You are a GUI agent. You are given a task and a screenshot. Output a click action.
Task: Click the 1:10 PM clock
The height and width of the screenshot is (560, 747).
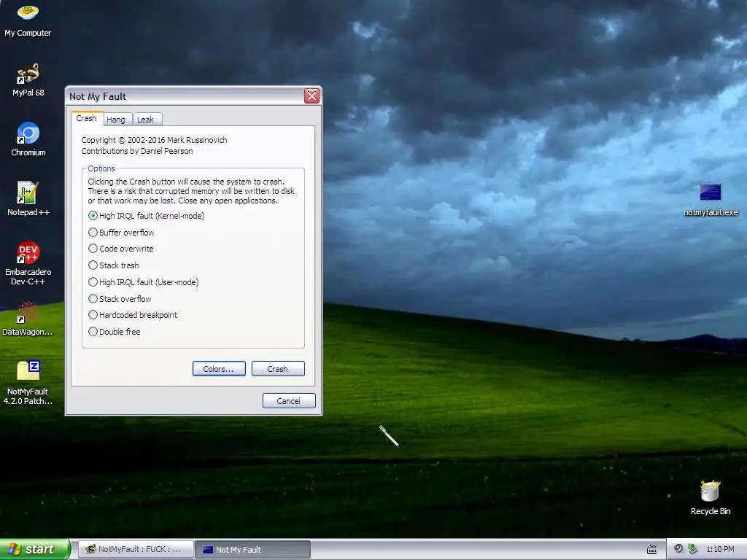(x=720, y=549)
